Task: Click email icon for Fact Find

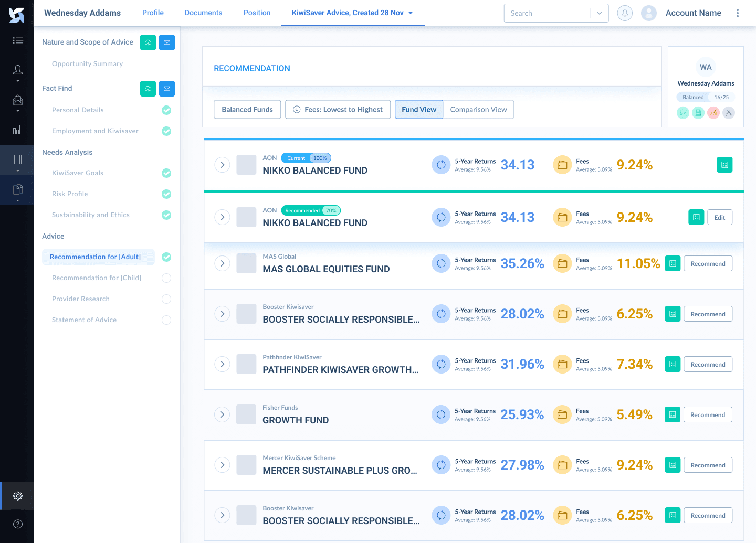Action: [x=167, y=89]
